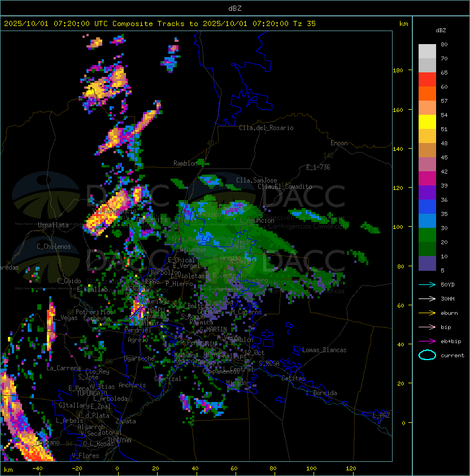The image size is (470, 476).
Task: Click the cyan 50YD arrow legend icon
Action: click(x=427, y=284)
